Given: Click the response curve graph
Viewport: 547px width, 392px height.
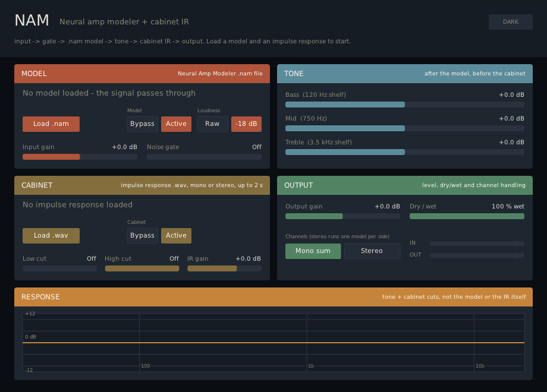Looking at the screenshot, I should 273,343.
